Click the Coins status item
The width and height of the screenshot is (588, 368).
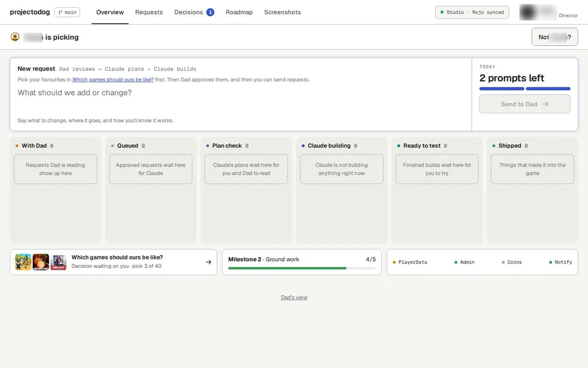pos(512,263)
